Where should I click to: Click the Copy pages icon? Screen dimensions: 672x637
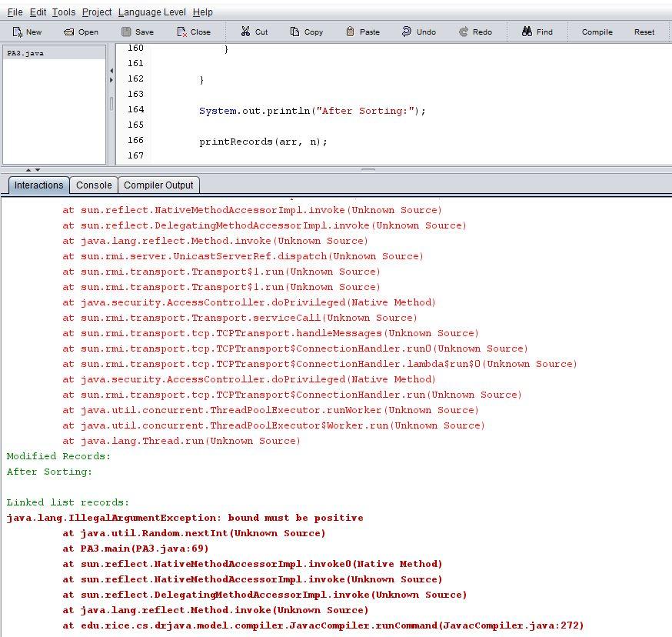click(294, 32)
